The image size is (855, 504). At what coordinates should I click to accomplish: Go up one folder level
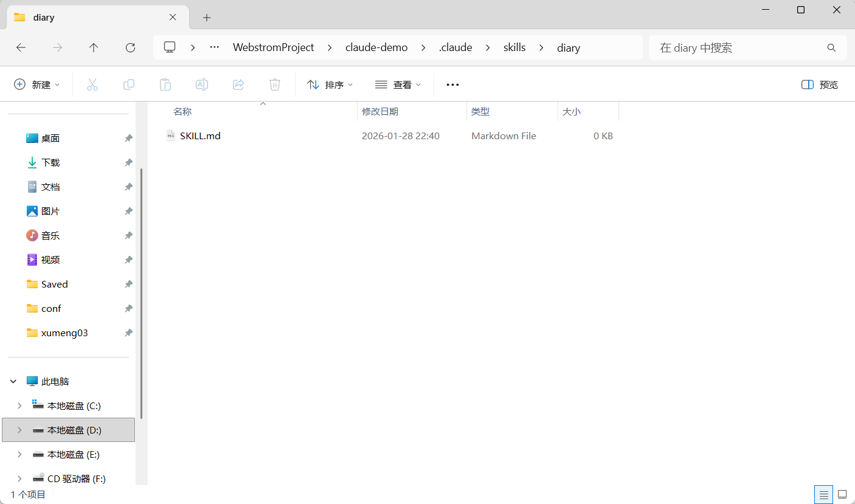pos(94,47)
